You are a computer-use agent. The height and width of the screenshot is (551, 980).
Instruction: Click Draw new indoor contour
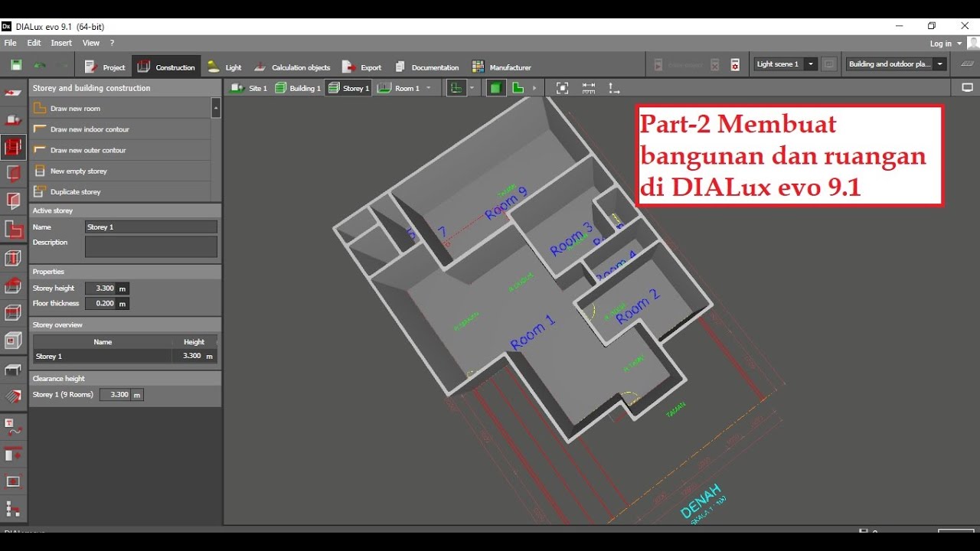tap(120, 129)
